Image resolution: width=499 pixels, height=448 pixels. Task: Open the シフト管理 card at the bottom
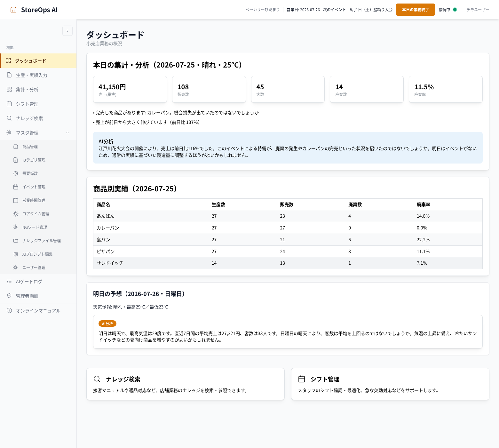point(390,384)
